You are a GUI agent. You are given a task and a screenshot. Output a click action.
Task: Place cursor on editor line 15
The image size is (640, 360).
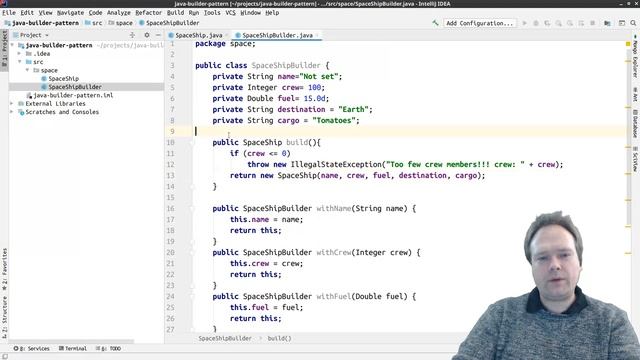click(408, 198)
